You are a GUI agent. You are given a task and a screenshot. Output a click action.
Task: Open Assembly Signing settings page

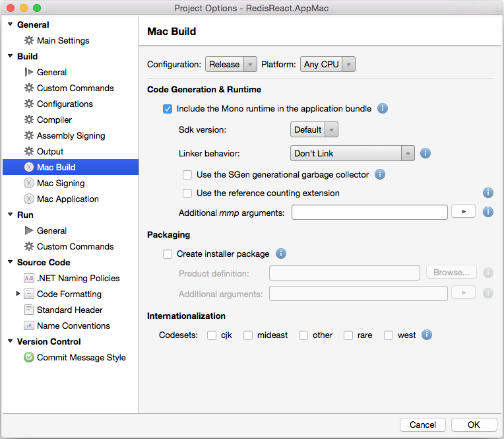point(71,135)
